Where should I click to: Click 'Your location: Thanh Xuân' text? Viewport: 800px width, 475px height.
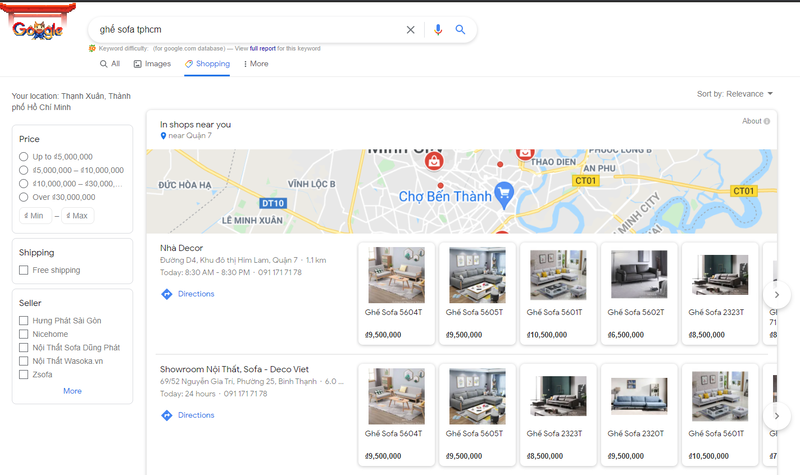tap(71, 102)
